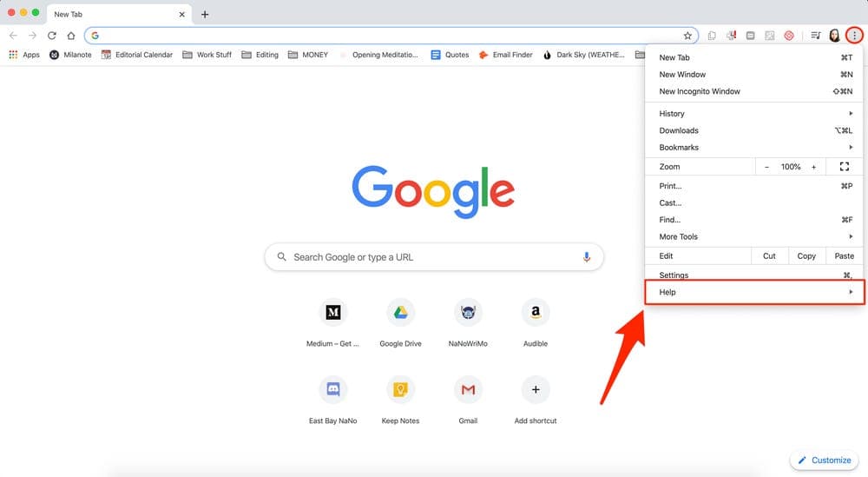Go to the home page icon
The image size is (868, 477).
[71, 36]
